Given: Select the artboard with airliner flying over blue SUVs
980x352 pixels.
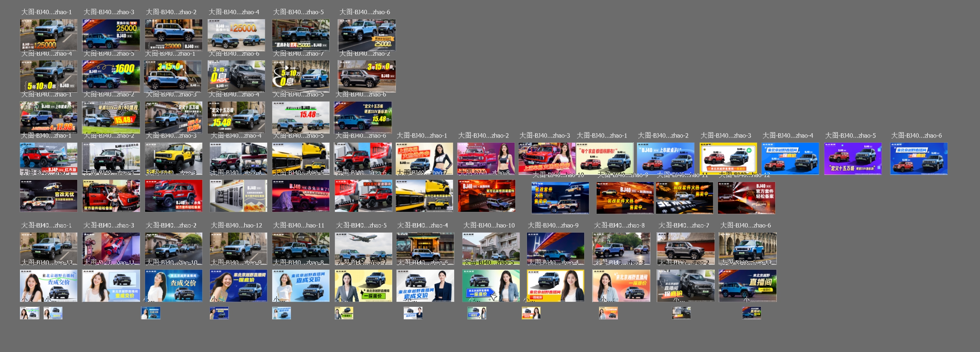Looking at the screenshot, I should pos(363,249).
